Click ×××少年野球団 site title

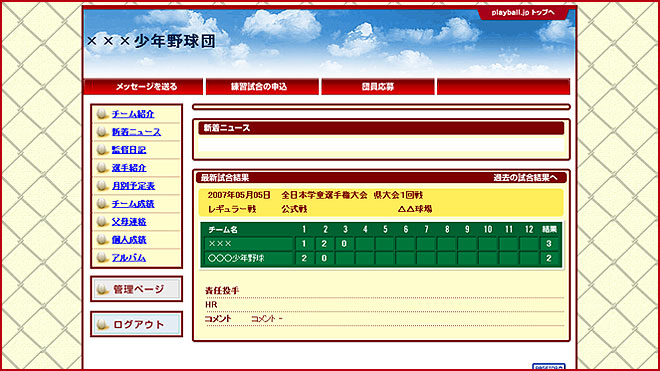click(x=151, y=41)
